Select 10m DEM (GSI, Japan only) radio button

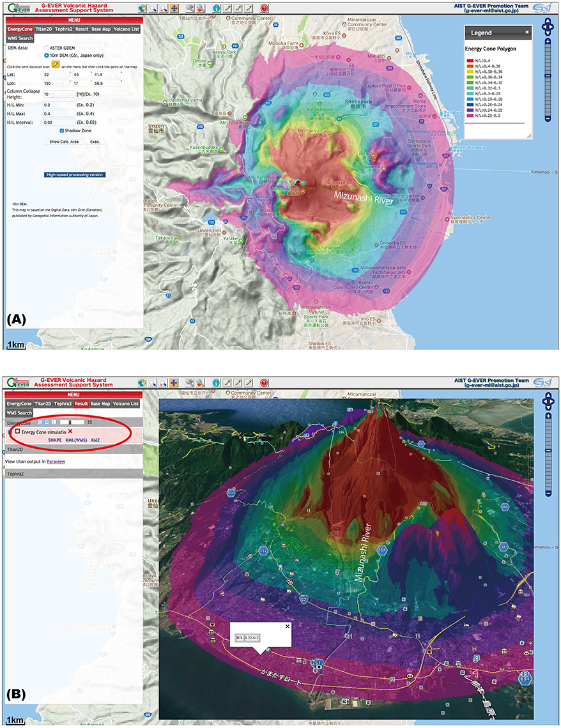tap(47, 56)
